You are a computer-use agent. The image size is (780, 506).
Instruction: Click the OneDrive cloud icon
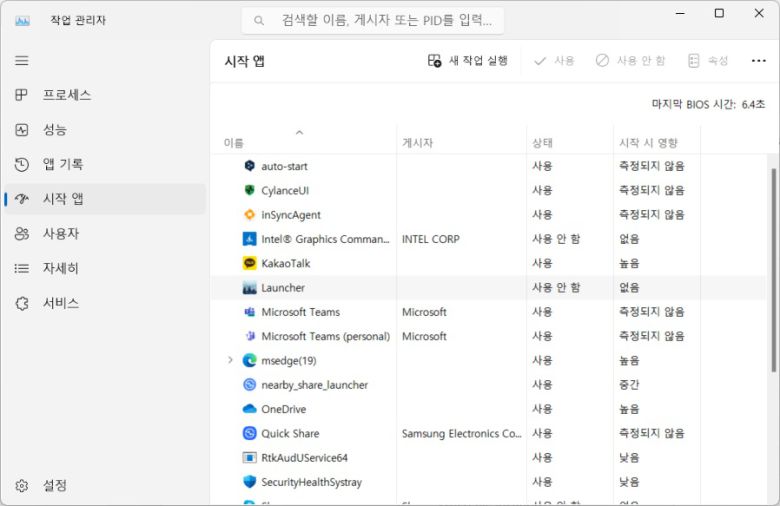click(x=250, y=408)
